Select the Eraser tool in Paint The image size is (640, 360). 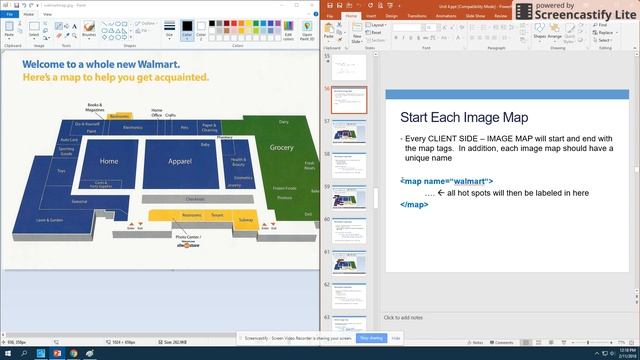pyautogui.click(x=59, y=36)
